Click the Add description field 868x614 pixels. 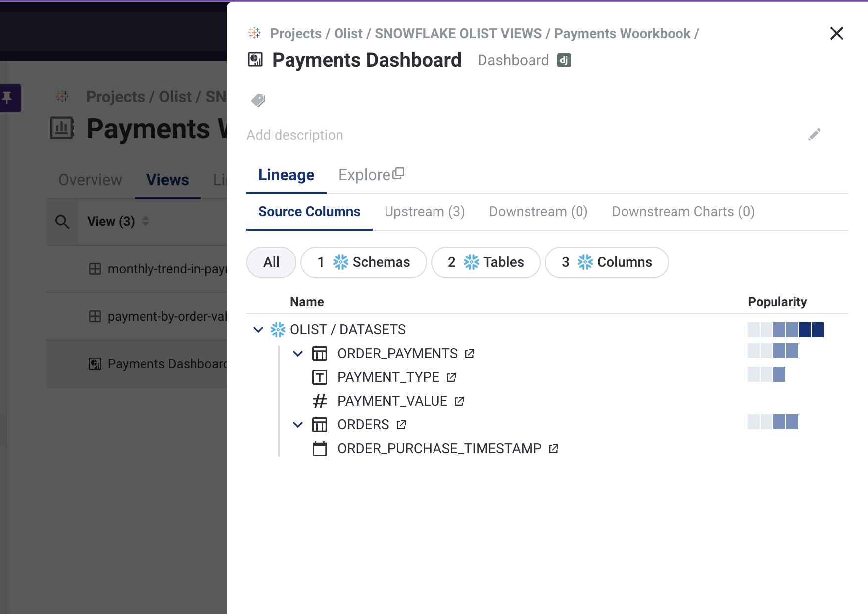pyautogui.click(x=295, y=135)
